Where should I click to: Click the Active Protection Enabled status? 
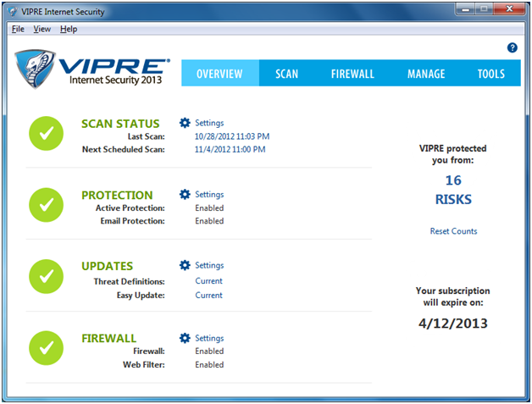(x=209, y=208)
